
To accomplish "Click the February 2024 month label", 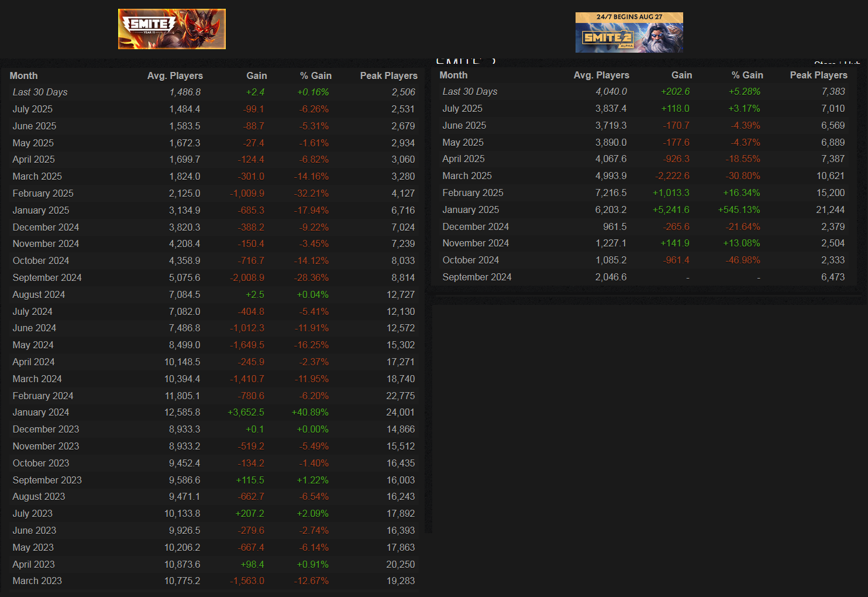I will 43,396.
